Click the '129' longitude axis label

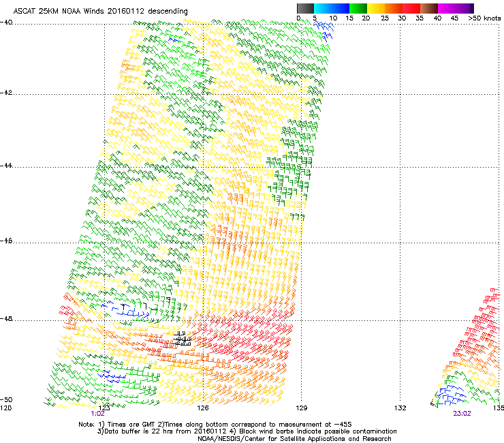tap(301, 408)
